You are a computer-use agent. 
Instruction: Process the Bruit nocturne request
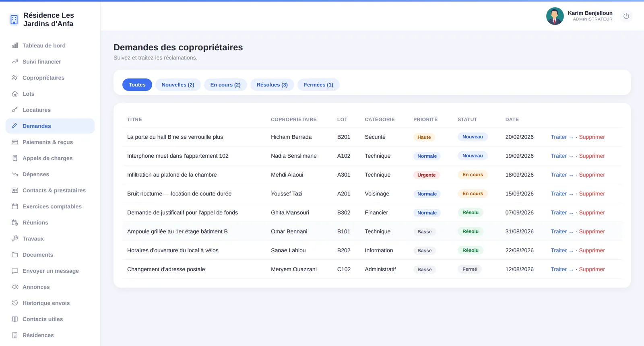point(562,194)
